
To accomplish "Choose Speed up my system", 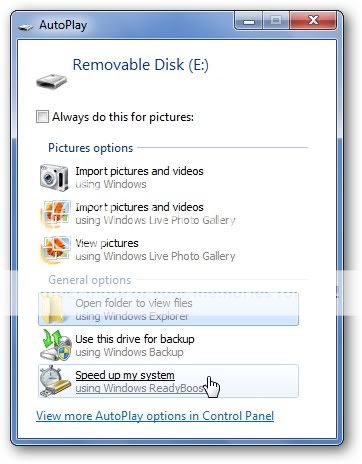I will coord(169,381).
